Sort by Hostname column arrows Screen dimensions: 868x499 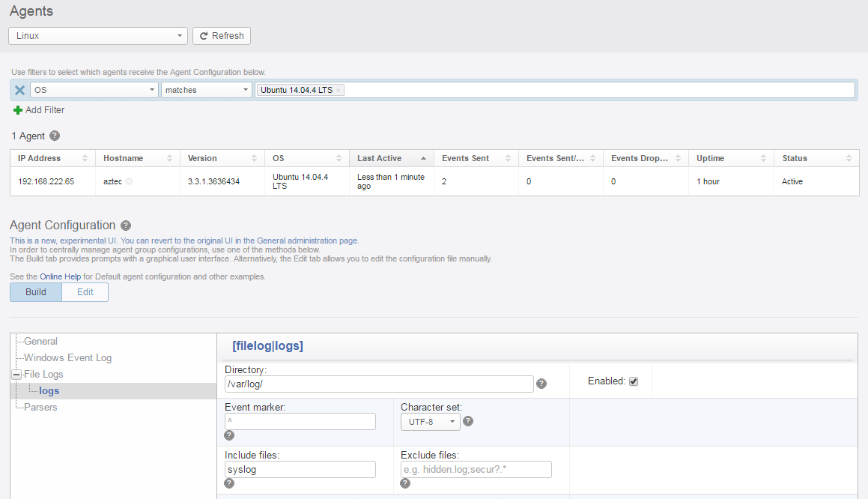pyautogui.click(x=169, y=158)
